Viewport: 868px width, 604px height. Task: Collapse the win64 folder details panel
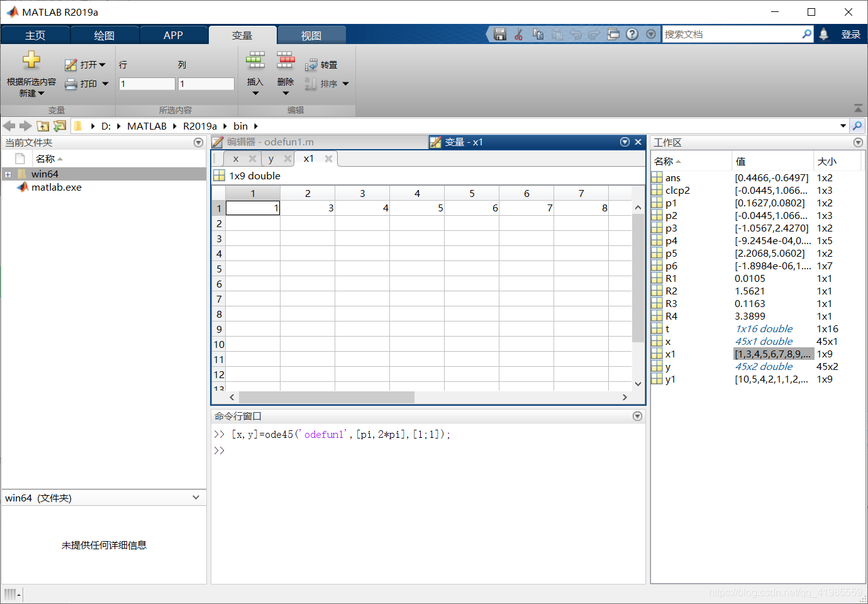coord(196,497)
